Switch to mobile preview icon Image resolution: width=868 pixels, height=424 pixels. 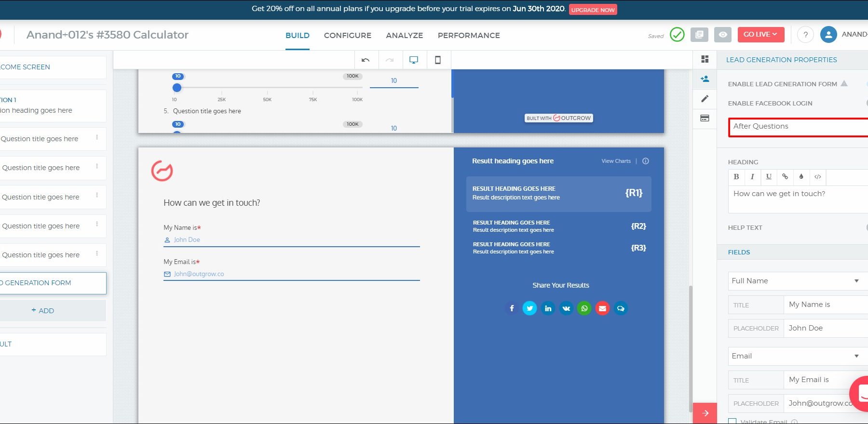(438, 60)
